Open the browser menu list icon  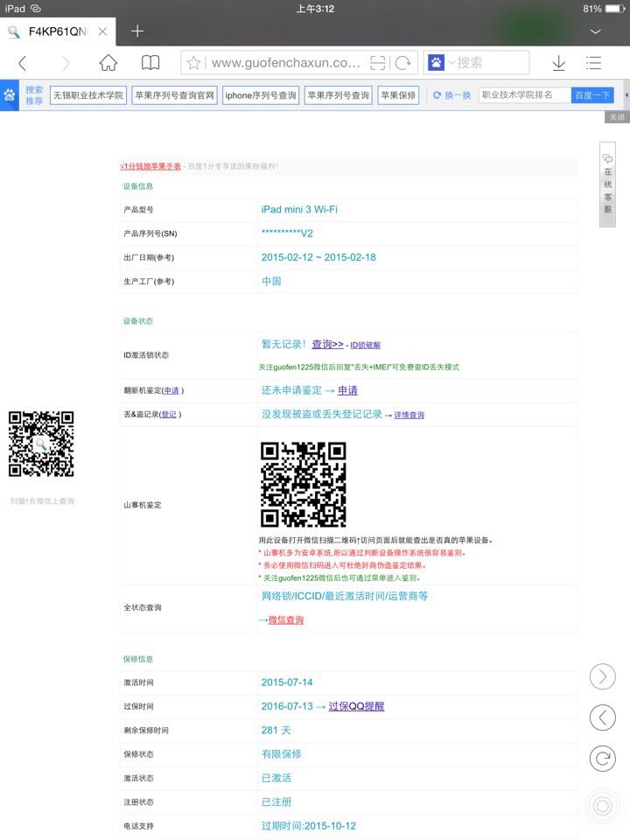click(593, 63)
